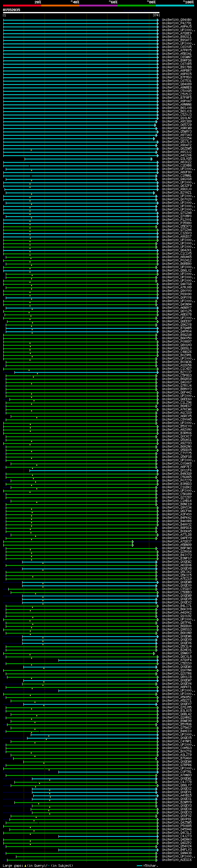Select the UniRef100_P35980 label
The height and width of the screenshot is (868, 197).
pyautogui.click(x=177, y=223)
